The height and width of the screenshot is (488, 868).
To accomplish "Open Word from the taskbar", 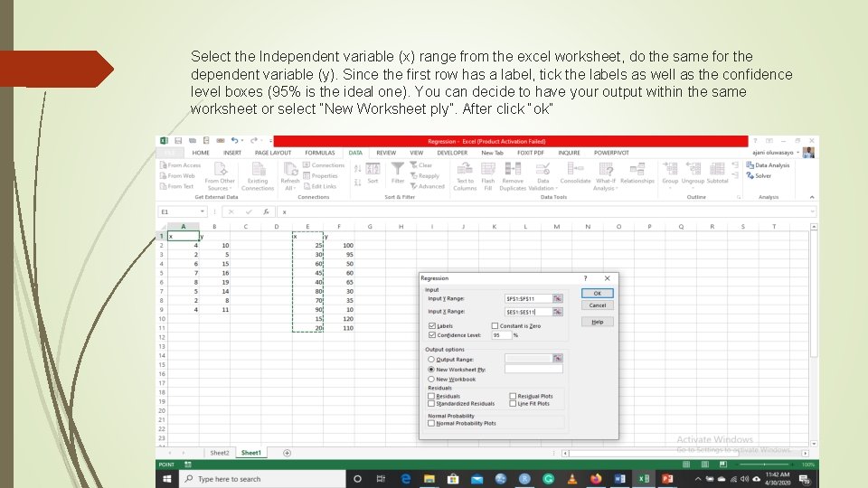I will pyautogui.click(x=620, y=479).
